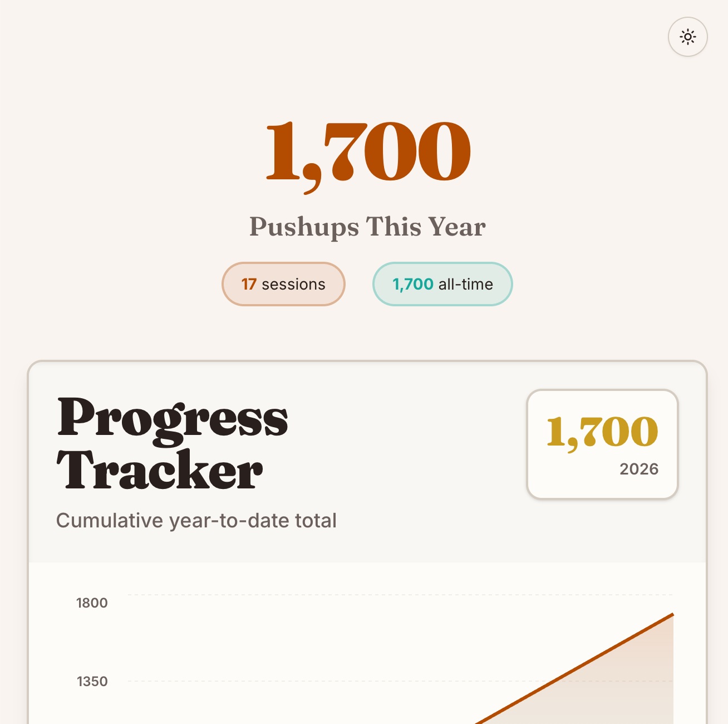The image size is (728, 724).
Task: Click the top-right end of the chart line
Action: [672, 615]
